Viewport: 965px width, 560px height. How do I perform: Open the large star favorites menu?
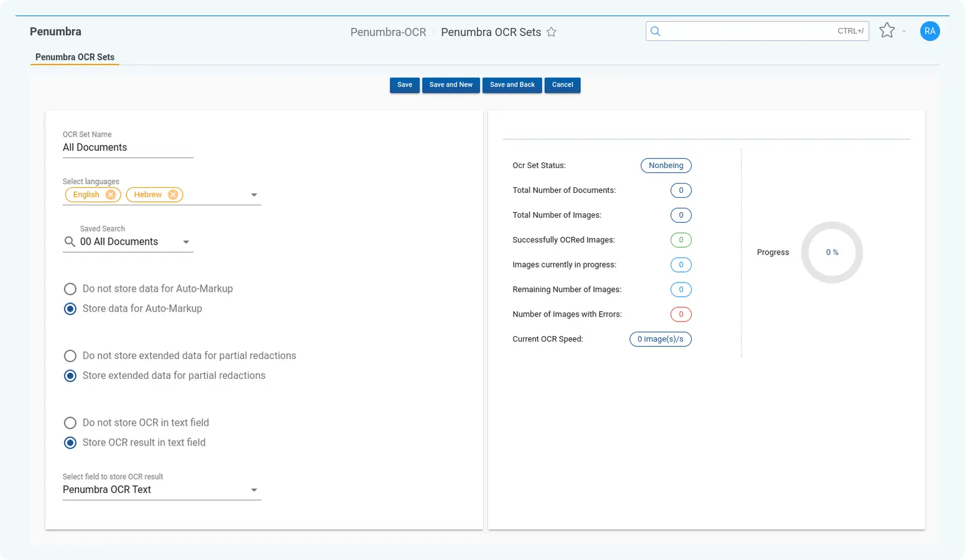point(887,30)
